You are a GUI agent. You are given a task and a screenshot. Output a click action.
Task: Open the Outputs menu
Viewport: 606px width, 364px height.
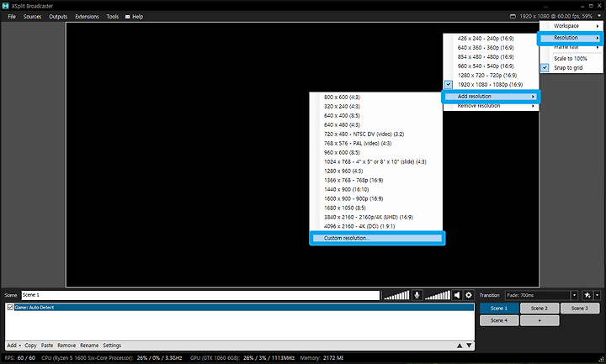click(58, 17)
